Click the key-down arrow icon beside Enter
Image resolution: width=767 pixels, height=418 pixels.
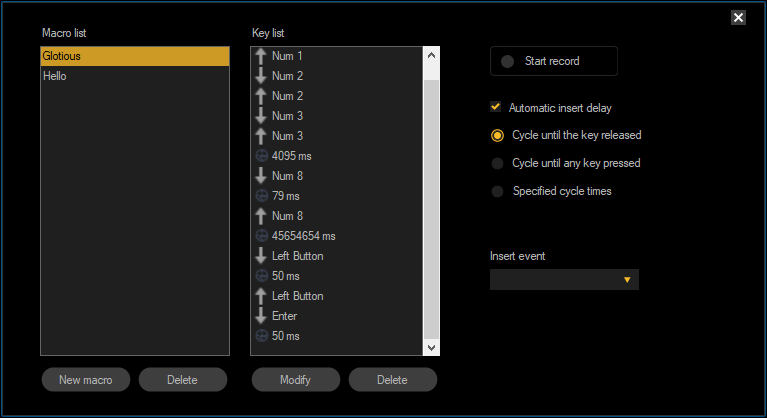261,316
